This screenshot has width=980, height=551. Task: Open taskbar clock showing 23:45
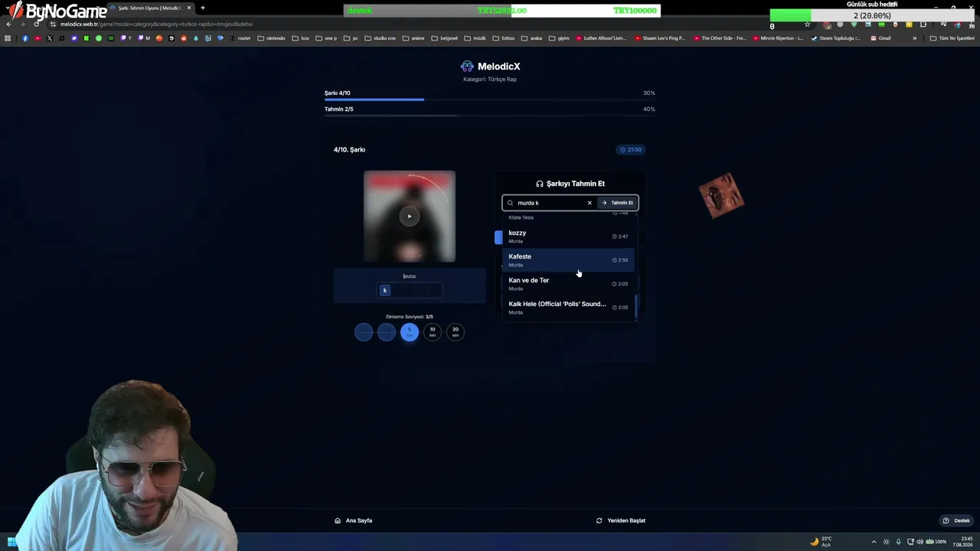coord(962,542)
